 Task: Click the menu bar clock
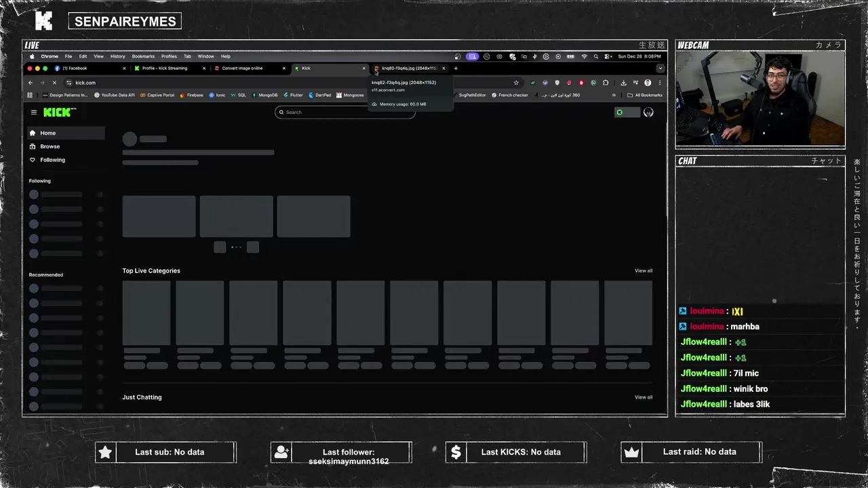639,56
